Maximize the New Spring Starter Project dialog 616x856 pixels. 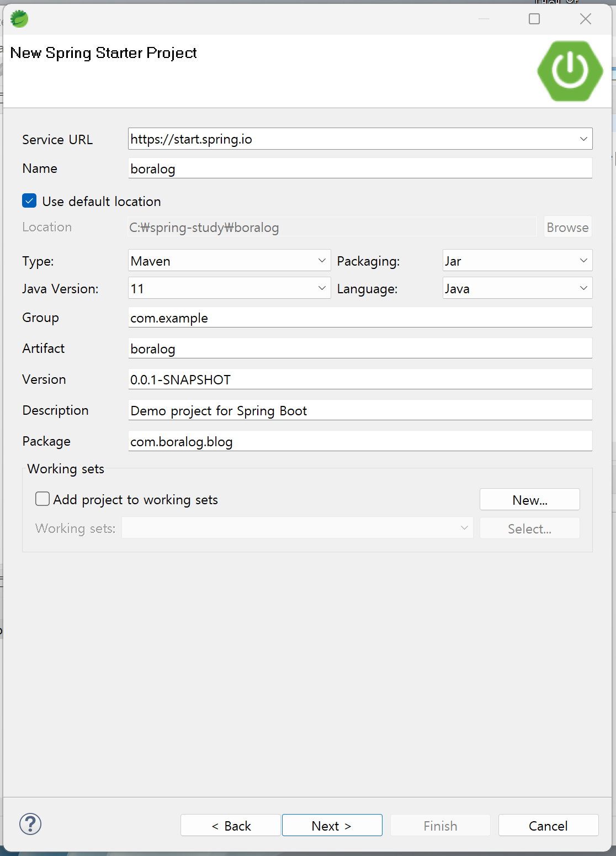pos(534,19)
